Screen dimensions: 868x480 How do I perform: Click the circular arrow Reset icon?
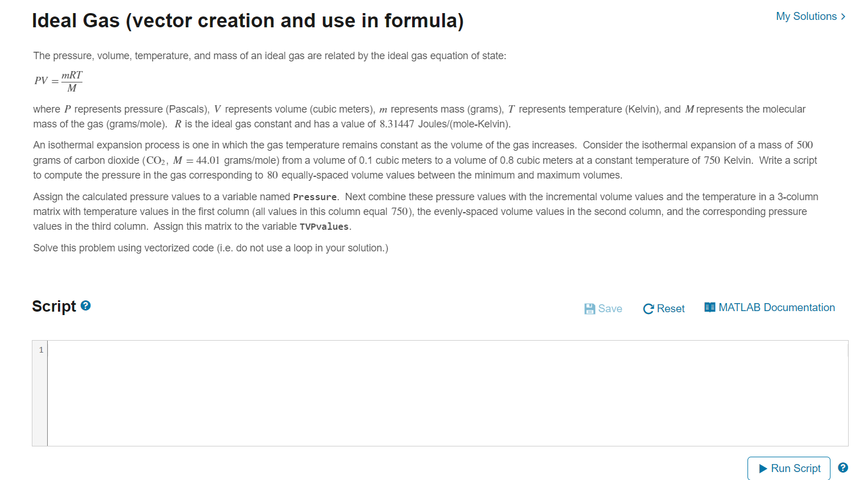pos(648,308)
